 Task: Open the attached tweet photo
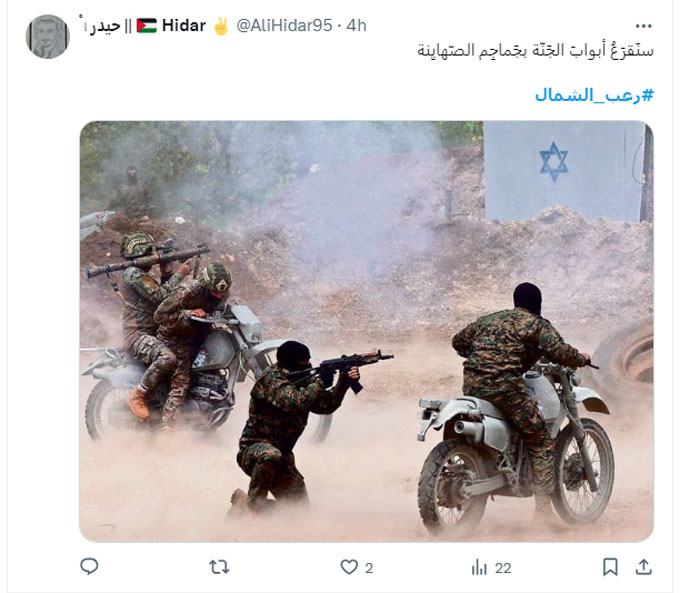pyautogui.click(x=367, y=331)
